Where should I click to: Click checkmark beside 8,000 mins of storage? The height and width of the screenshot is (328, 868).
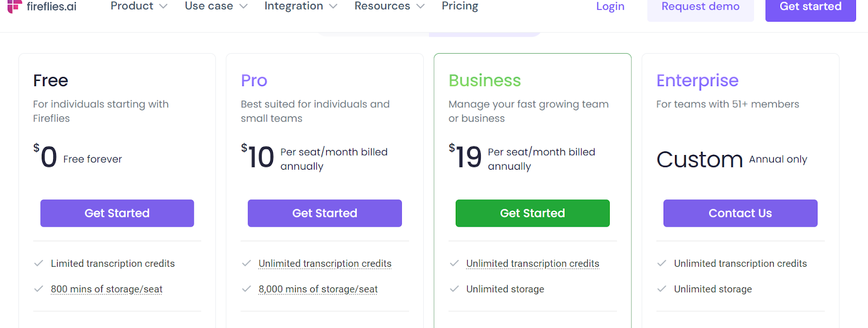[246, 289]
